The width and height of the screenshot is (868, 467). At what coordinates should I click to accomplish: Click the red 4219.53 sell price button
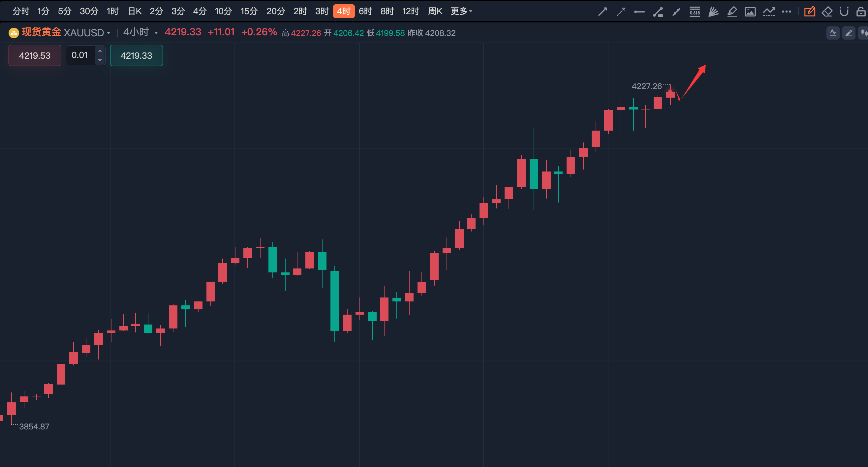click(x=35, y=55)
